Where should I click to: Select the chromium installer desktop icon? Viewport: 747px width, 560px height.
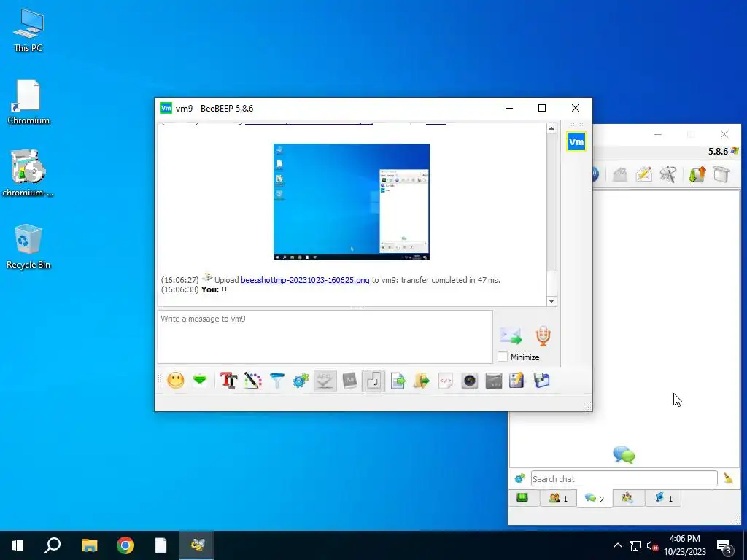[x=28, y=174]
